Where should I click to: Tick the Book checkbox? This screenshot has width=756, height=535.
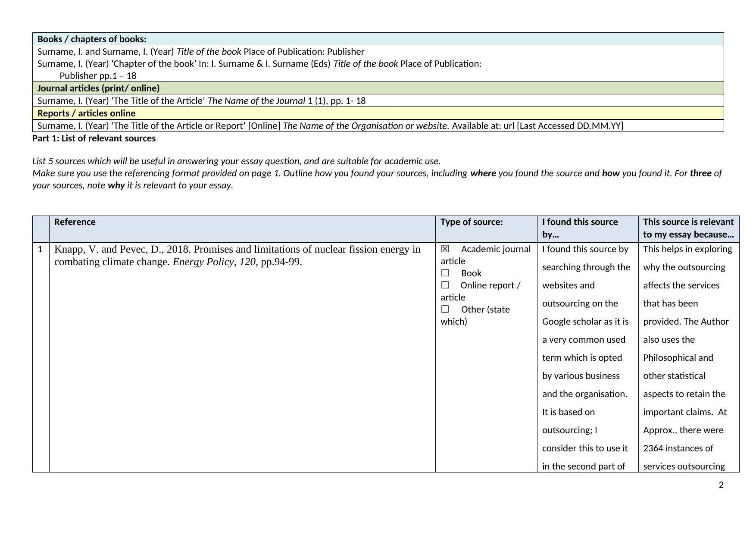coord(445,273)
